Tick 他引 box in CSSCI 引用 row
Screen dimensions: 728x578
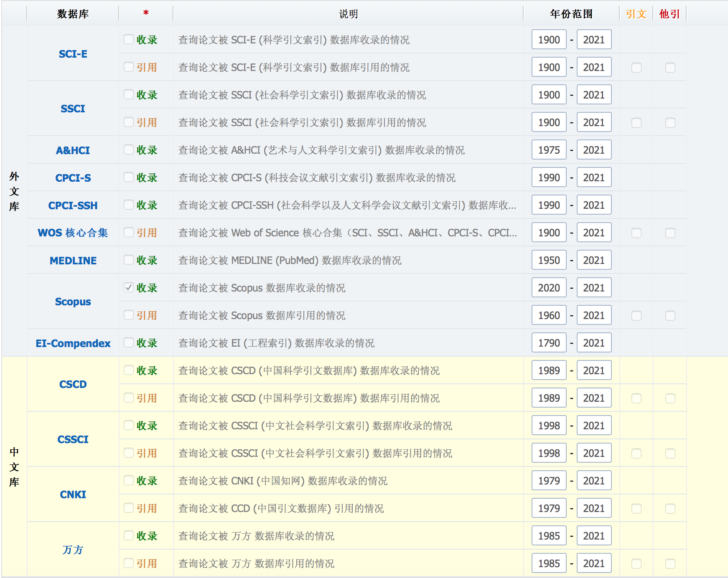(x=670, y=454)
